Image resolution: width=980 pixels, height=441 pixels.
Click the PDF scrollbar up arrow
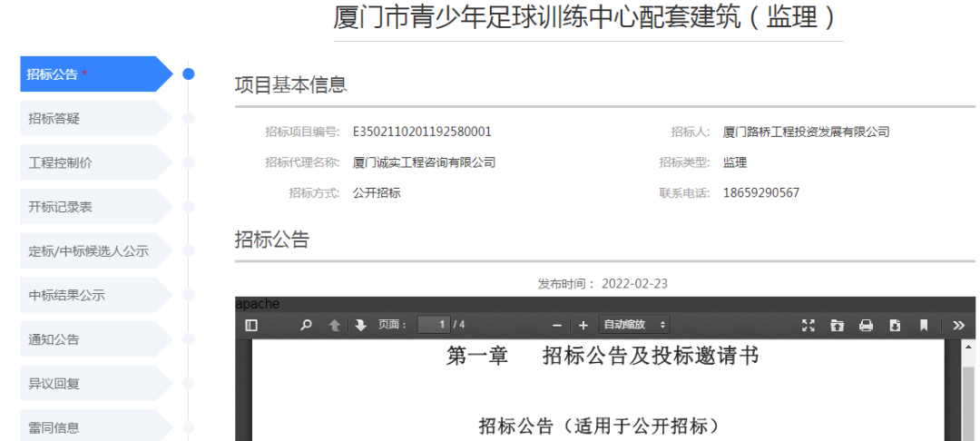pyautogui.click(x=968, y=346)
